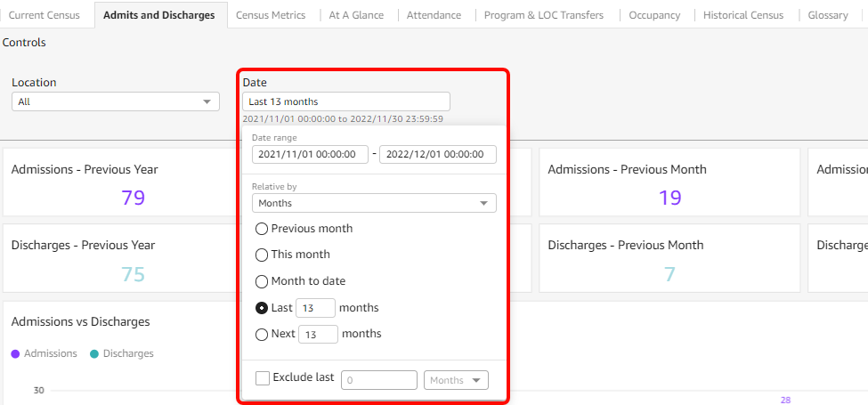868x405 pixels.
Task: Select the Previous month radio option
Action: 262,229
